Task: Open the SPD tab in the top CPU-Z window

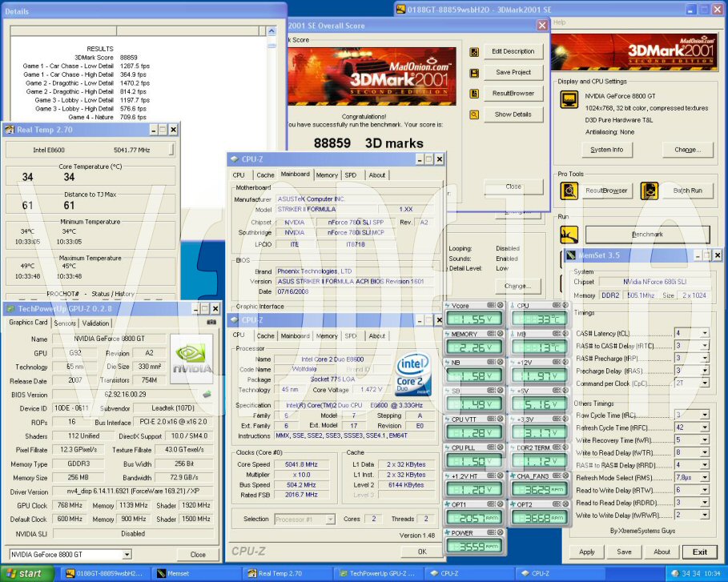Action: pyautogui.click(x=351, y=175)
